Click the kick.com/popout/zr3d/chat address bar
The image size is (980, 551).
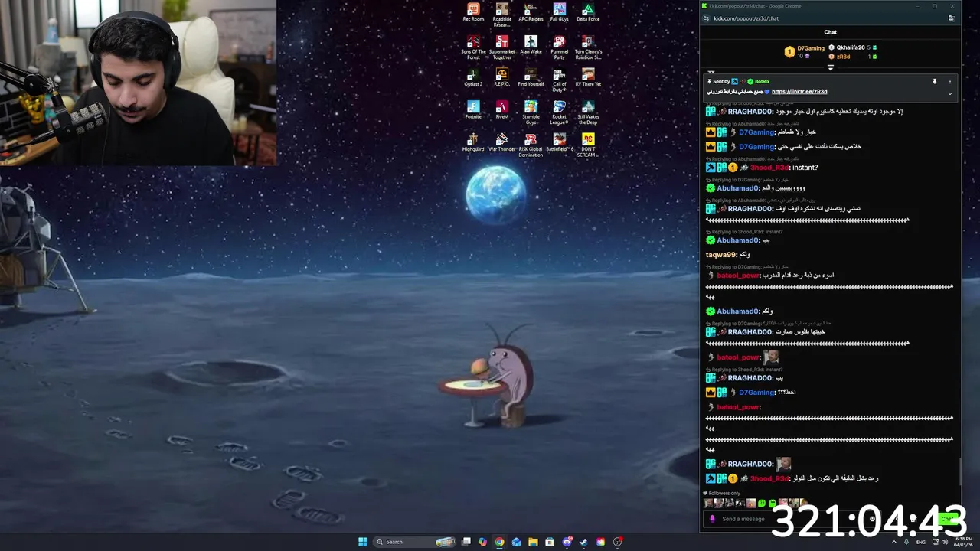coord(746,18)
